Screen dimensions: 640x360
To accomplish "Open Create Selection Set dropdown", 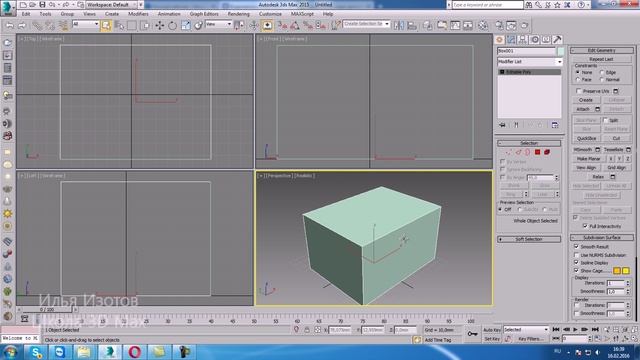I will (366, 24).
